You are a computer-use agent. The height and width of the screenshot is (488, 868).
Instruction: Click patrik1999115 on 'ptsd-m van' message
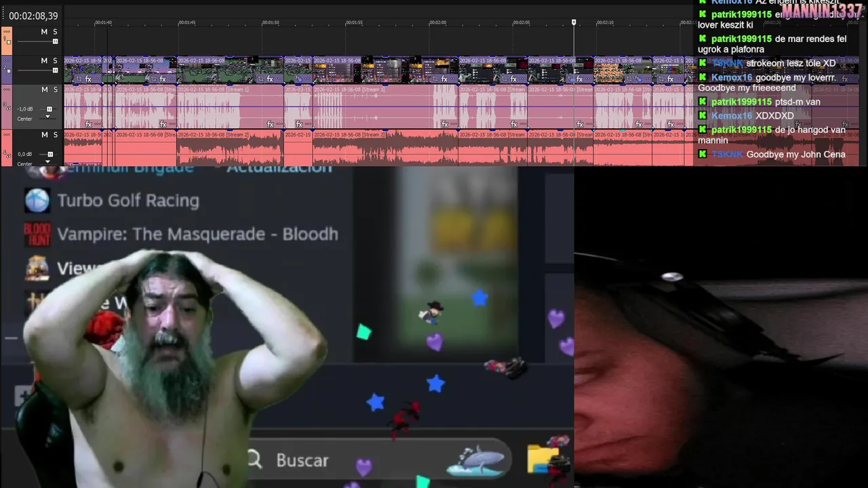click(741, 102)
